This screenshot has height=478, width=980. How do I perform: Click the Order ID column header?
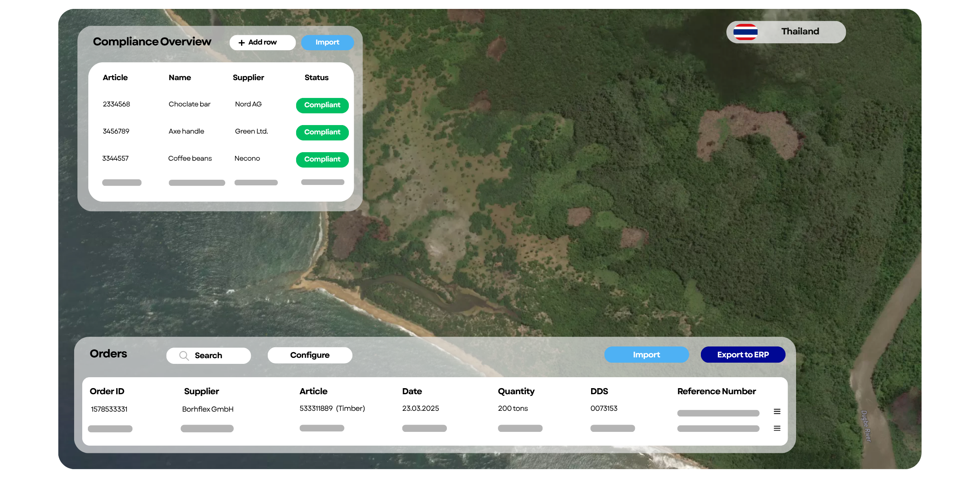point(107,391)
